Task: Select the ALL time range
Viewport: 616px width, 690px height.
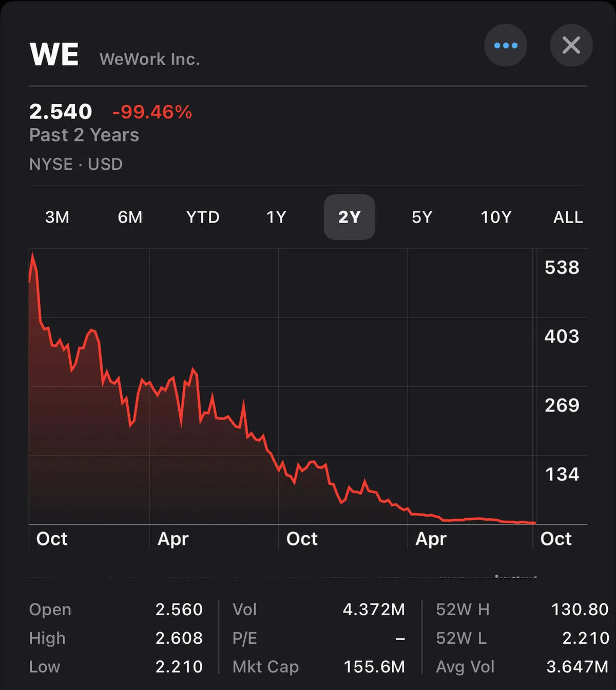Action: 568,217
